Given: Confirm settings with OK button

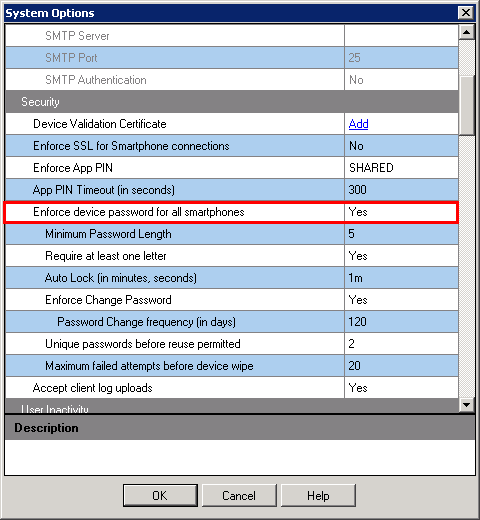Looking at the screenshot, I should click(160, 495).
